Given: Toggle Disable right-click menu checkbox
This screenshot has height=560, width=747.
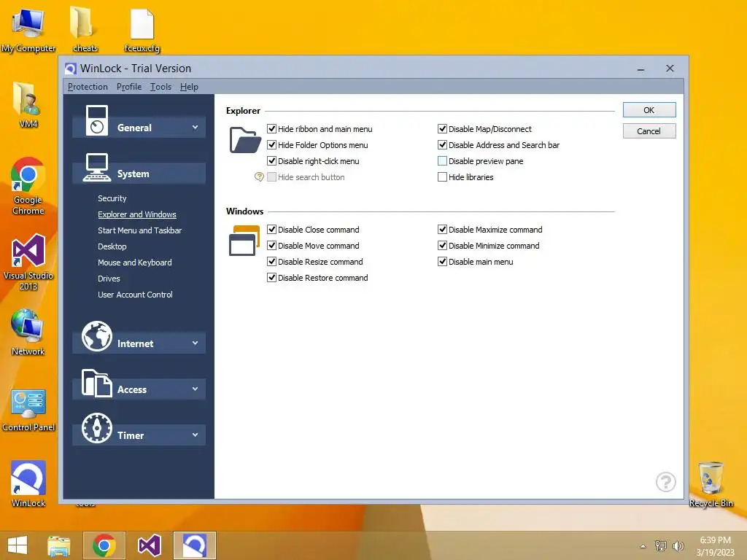Looking at the screenshot, I should [x=272, y=161].
